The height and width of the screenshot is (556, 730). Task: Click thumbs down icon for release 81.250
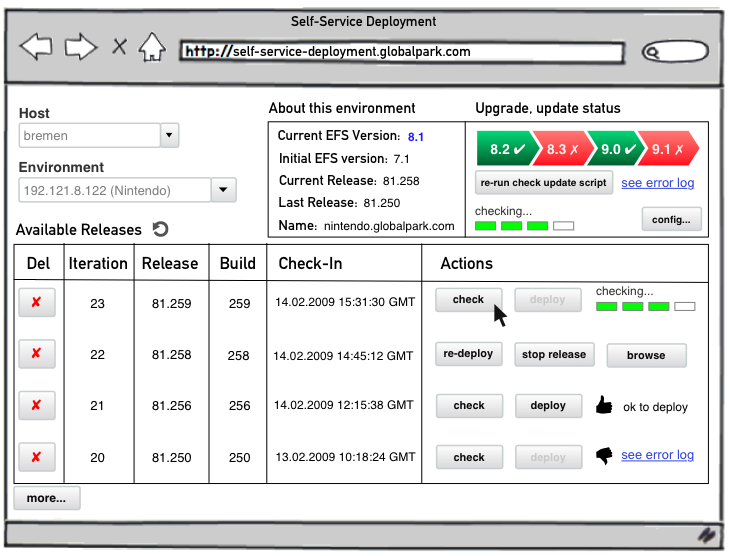point(603,456)
